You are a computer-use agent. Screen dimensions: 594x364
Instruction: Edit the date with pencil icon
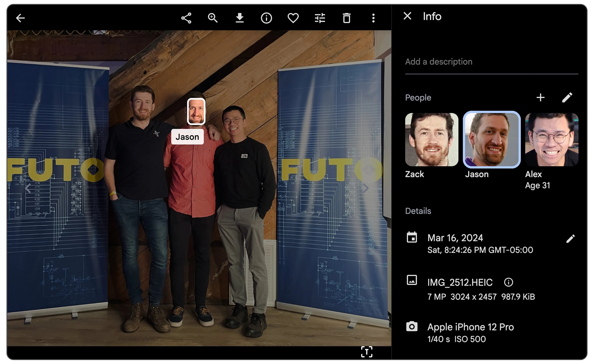tap(571, 239)
